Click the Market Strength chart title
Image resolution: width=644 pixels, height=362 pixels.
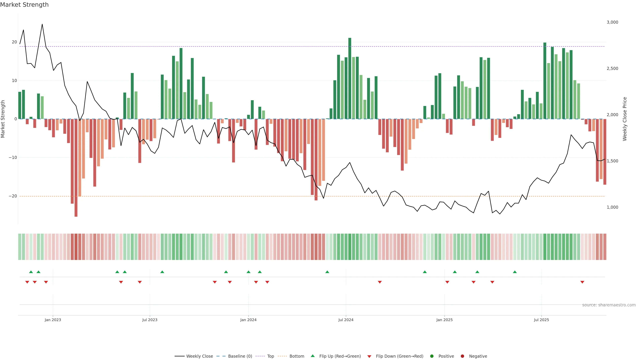[x=24, y=5]
